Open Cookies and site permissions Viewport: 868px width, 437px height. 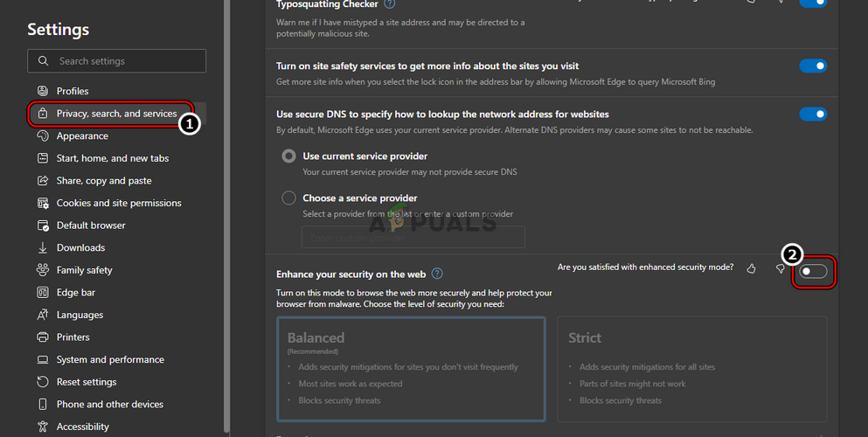point(117,203)
